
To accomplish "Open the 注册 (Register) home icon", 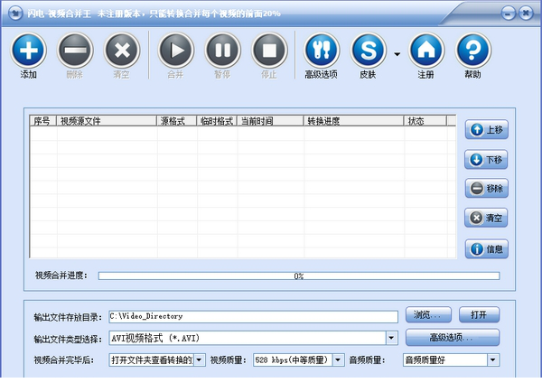I will [x=426, y=51].
